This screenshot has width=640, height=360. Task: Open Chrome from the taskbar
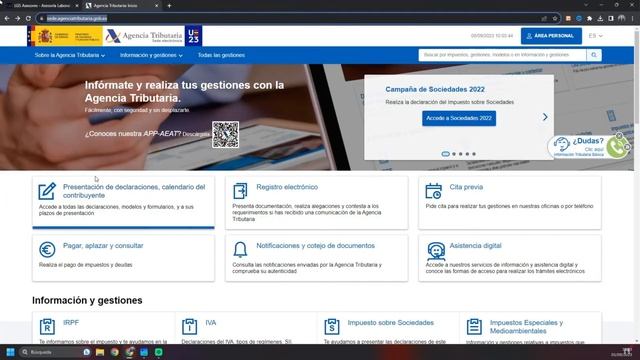tap(115, 352)
